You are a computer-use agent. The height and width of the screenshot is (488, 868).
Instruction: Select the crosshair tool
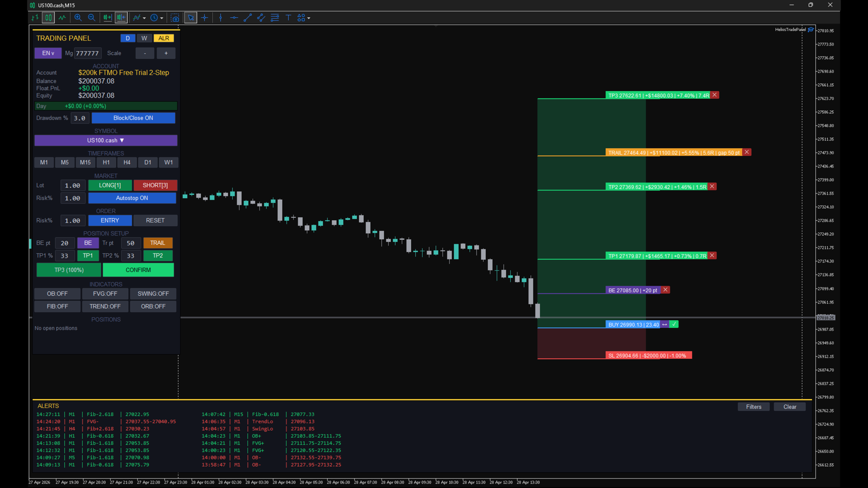(204, 18)
